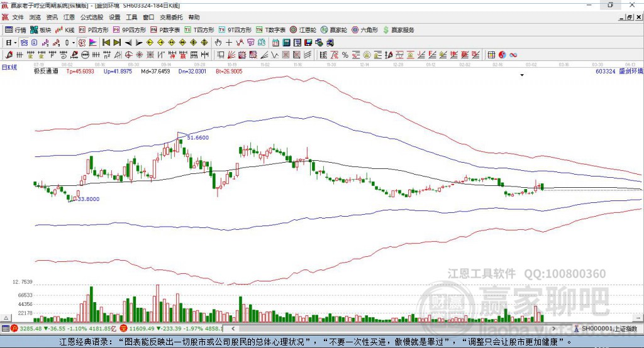Expand the 日 period dropdown
This screenshot has height=348, width=644.
[15, 43]
